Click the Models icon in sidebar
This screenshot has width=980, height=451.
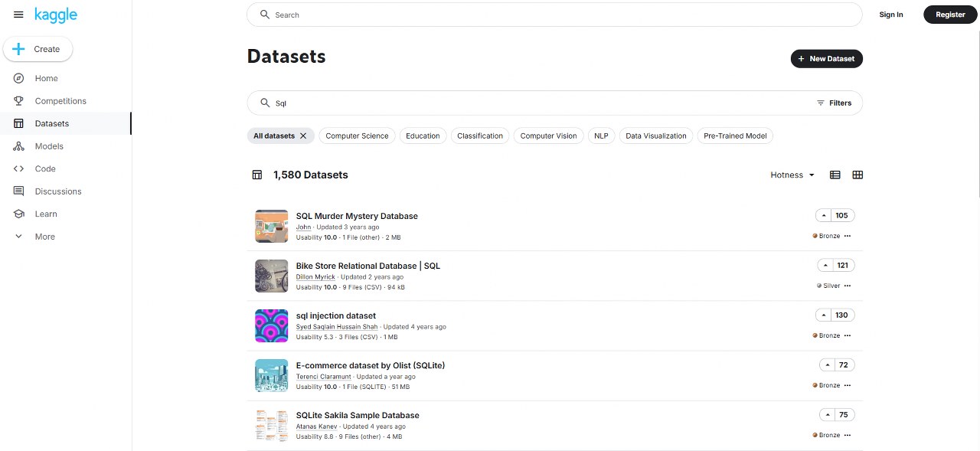pyautogui.click(x=19, y=146)
